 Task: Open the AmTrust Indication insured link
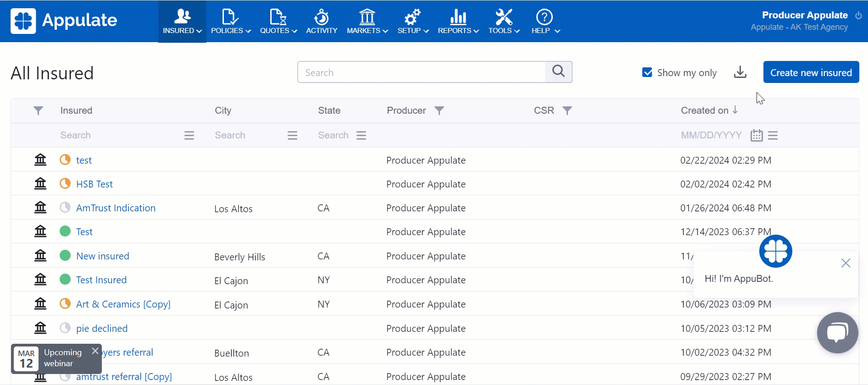pos(116,208)
